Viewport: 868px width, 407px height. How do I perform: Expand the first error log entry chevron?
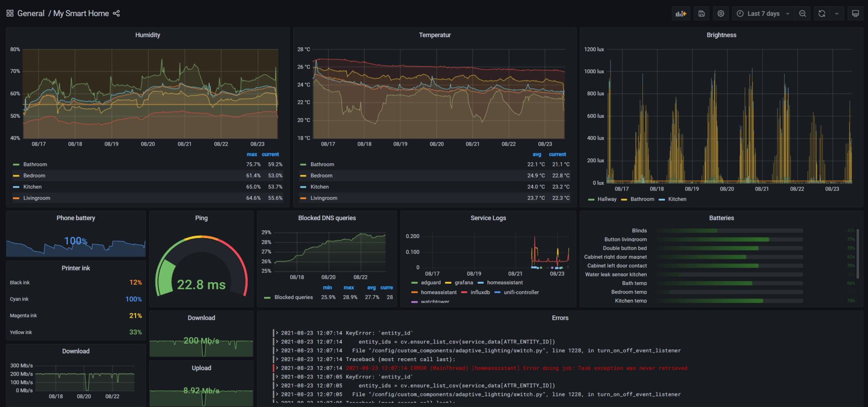278,333
